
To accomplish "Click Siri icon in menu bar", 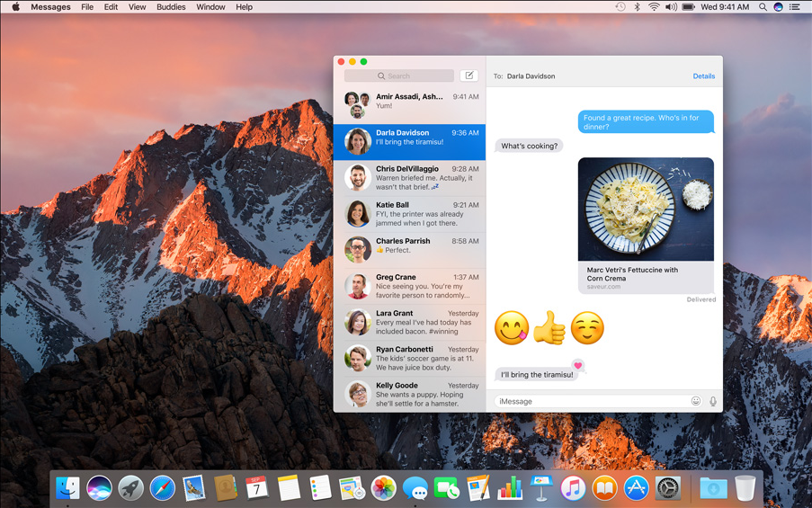I will tap(778, 6).
